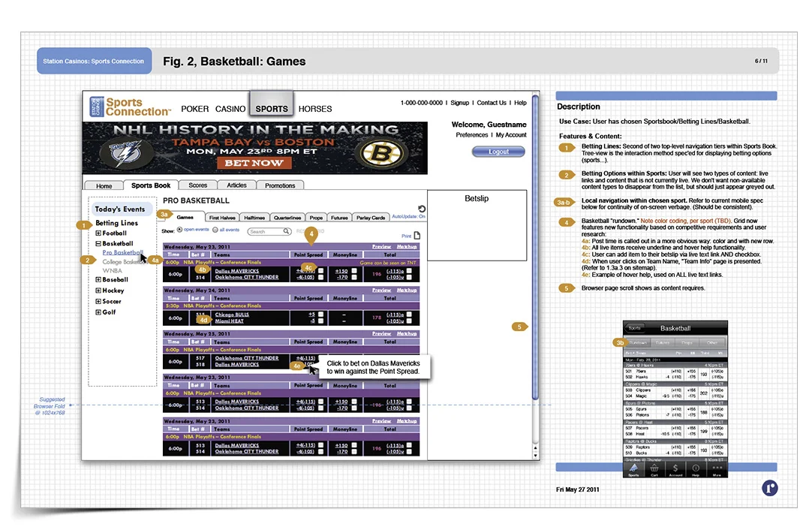812x530 pixels.
Task: Check the -5 point spread box for Miami Heat
Action: [x=321, y=321]
